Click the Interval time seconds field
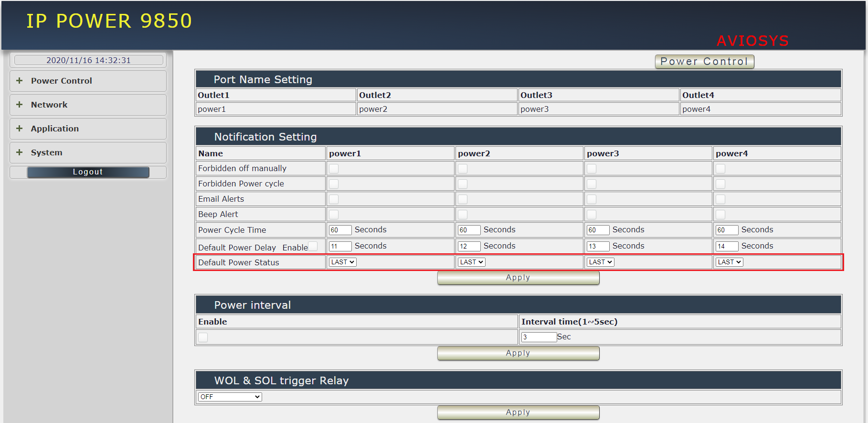 539,337
